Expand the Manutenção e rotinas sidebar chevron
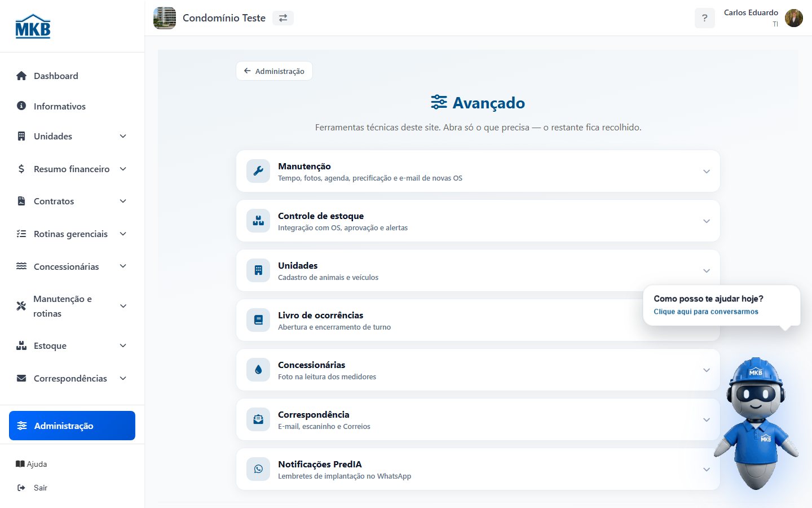The height and width of the screenshot is (508, 812). pyautogui.click(x=123, y=306)
